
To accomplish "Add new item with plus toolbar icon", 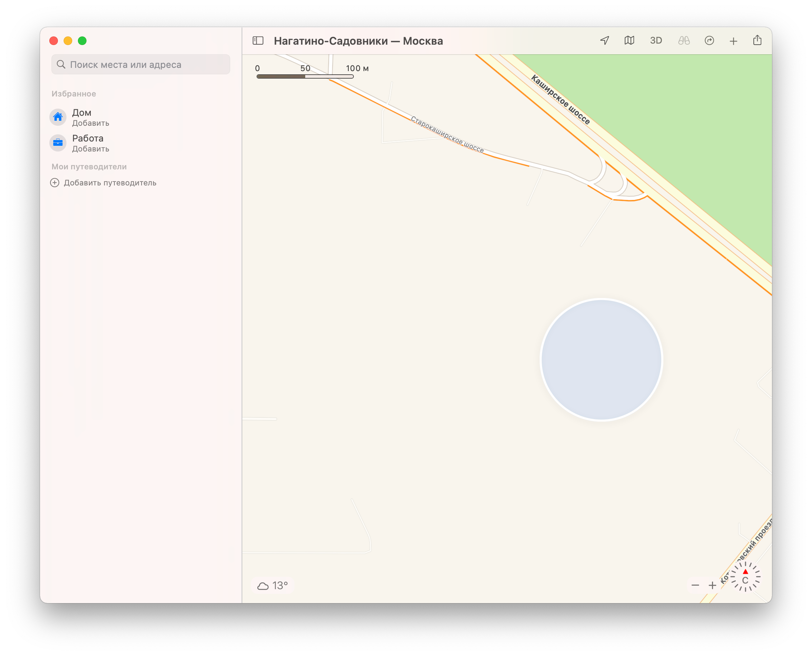I will click(x=733, y=41).
